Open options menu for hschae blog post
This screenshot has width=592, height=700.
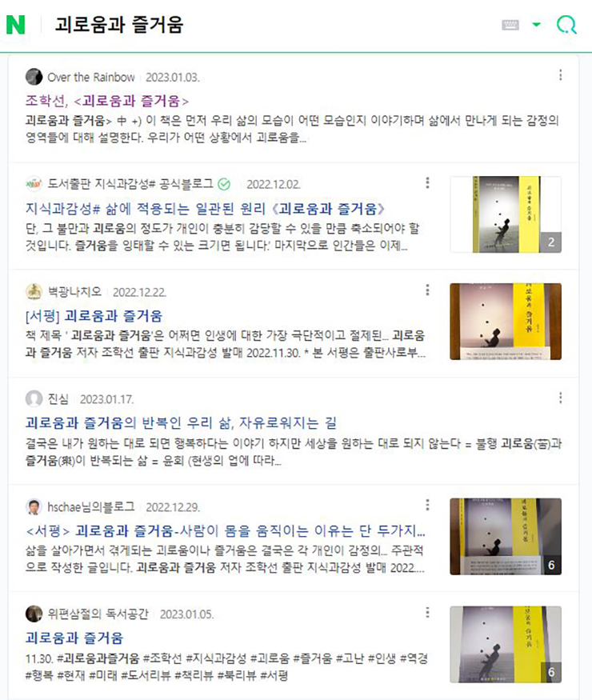pyautogui.click(x=427, y=505)
